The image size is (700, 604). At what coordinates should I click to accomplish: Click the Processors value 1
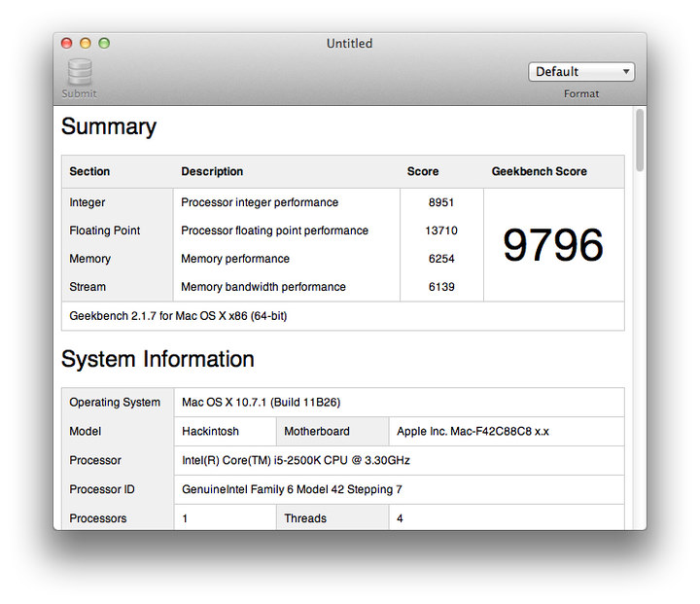(x=185, y=518)
